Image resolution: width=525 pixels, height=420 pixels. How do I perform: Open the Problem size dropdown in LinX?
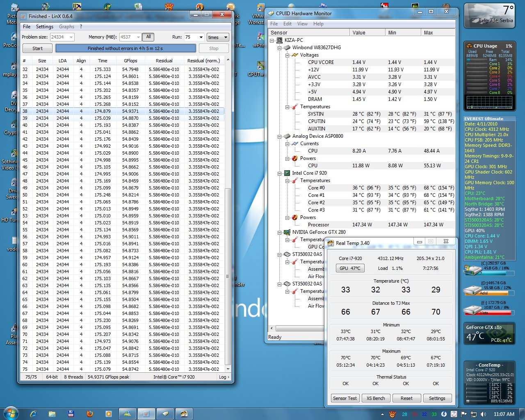coord(71,37)
